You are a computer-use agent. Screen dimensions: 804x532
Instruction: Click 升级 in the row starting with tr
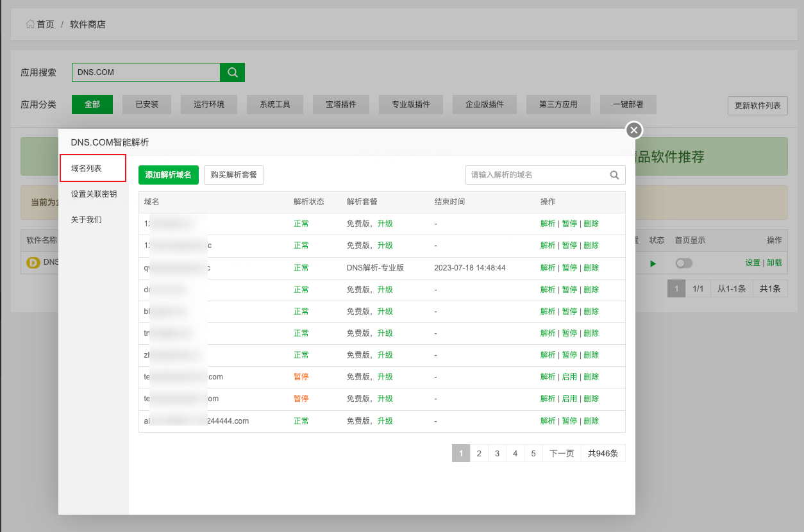pyautogui.click(x=385, y=333)
